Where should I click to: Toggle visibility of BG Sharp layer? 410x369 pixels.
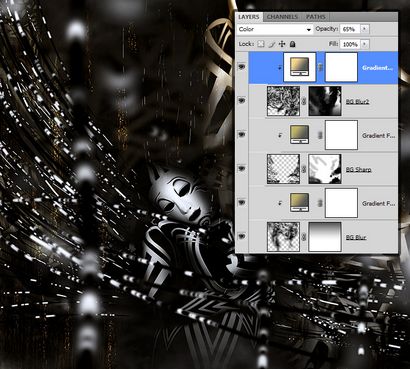point(242,168)
